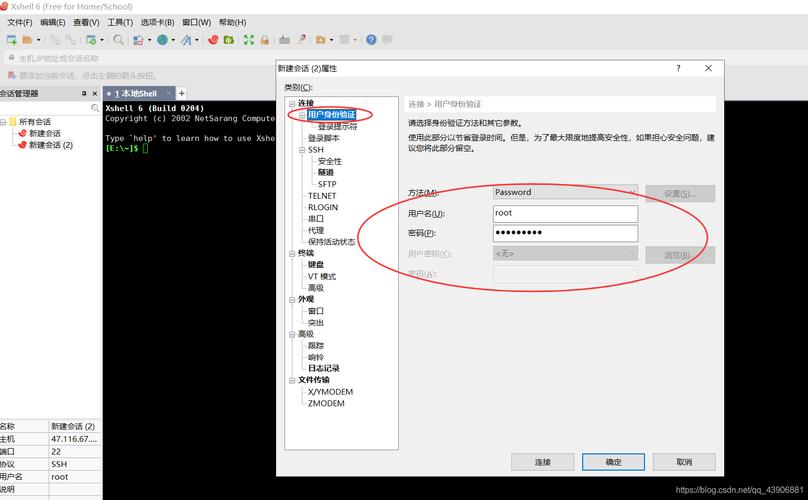Click the search icon in the Session Manager
The height and width of the screenshot is (500, 808).
click(x=95, y=108)
